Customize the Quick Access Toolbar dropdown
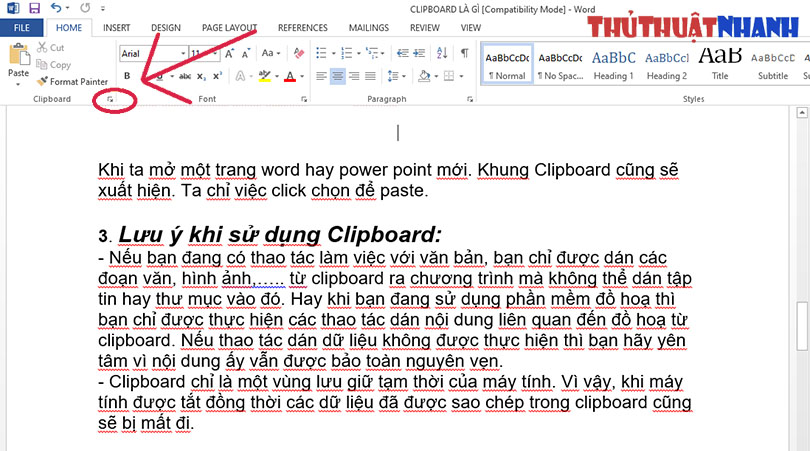This screenshot has width=810, height=451. pyautogui.click(x=103, y=8)
